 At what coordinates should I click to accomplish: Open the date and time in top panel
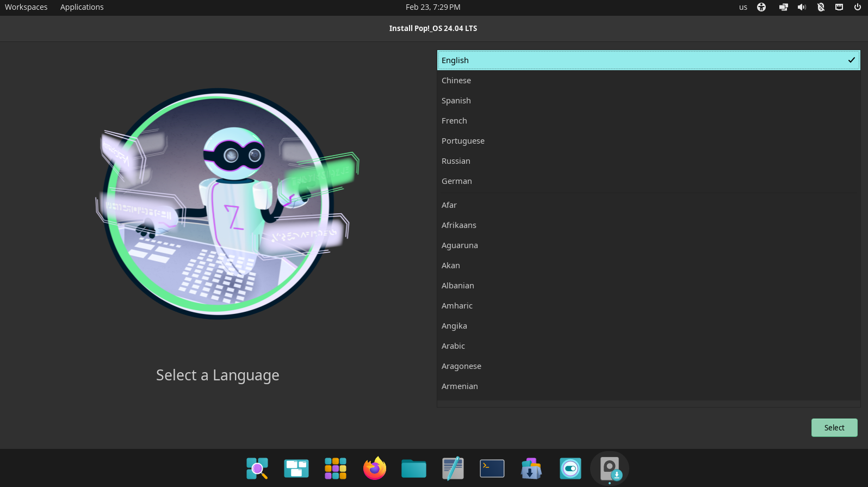[x=433, y=7]
